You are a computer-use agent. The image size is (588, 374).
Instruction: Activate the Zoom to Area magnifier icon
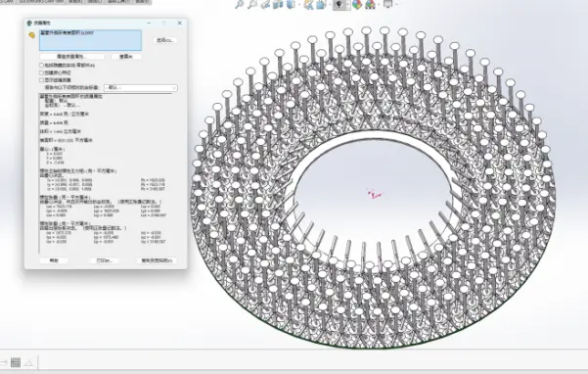(252, 4)
